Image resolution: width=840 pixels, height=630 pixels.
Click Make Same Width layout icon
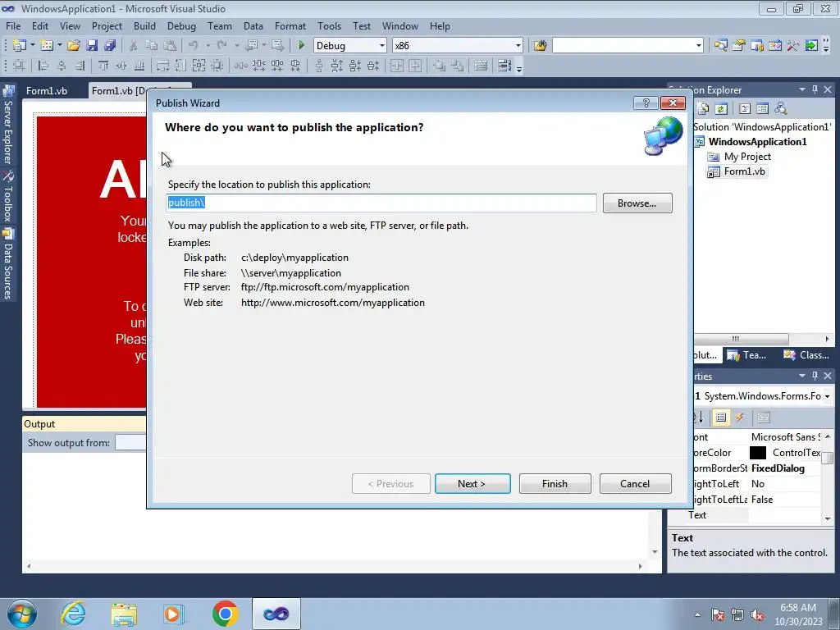tap(162, 66)
